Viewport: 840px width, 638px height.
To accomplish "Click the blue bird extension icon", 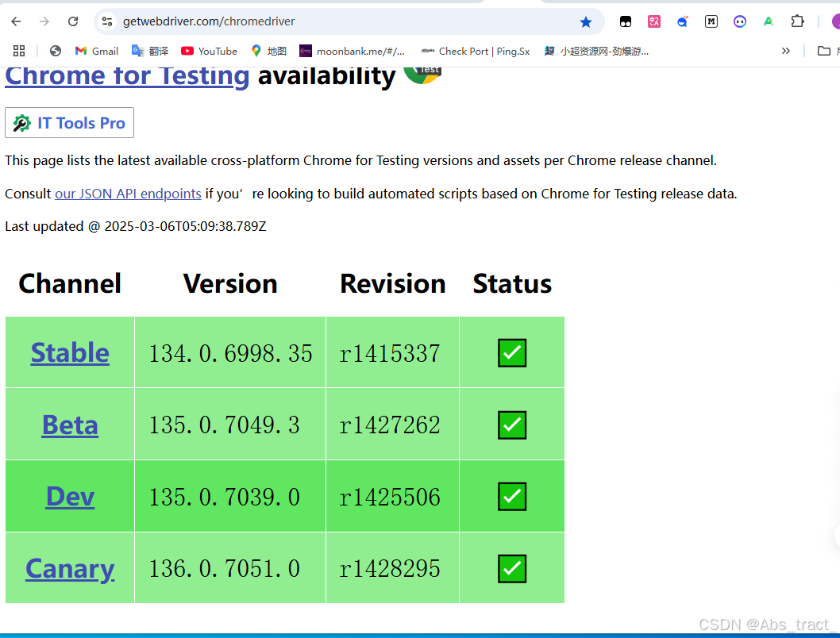I will click(683, 21).
